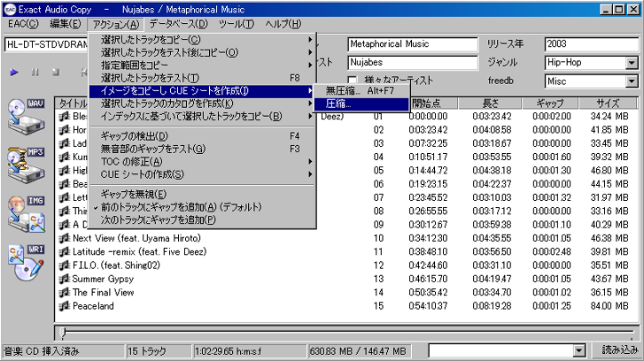The width and height of the screenshot is (644, 361).
Task: Click the 0:08:19.28 length cell
Action: point(492,306)
